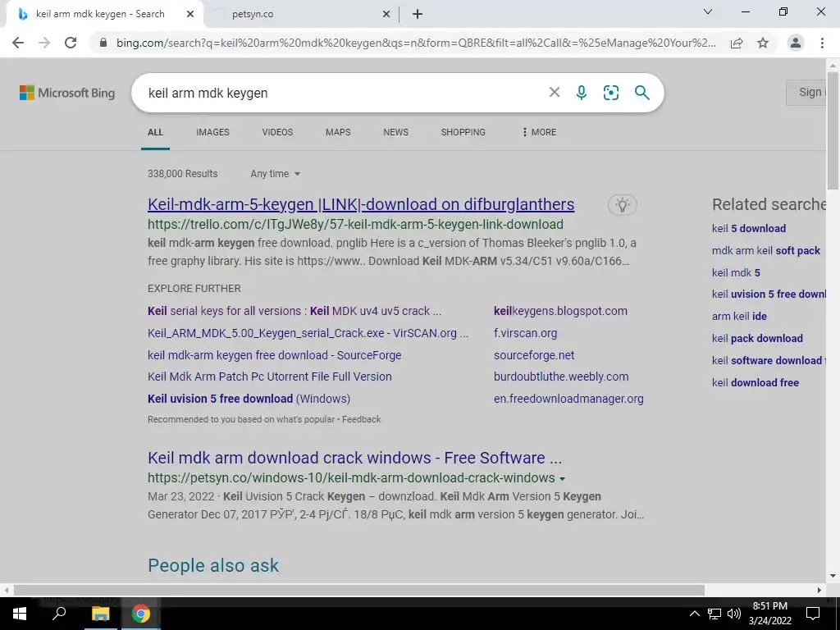
Task: Open Keil uvision 5 free download link
Action: (249, 399)
